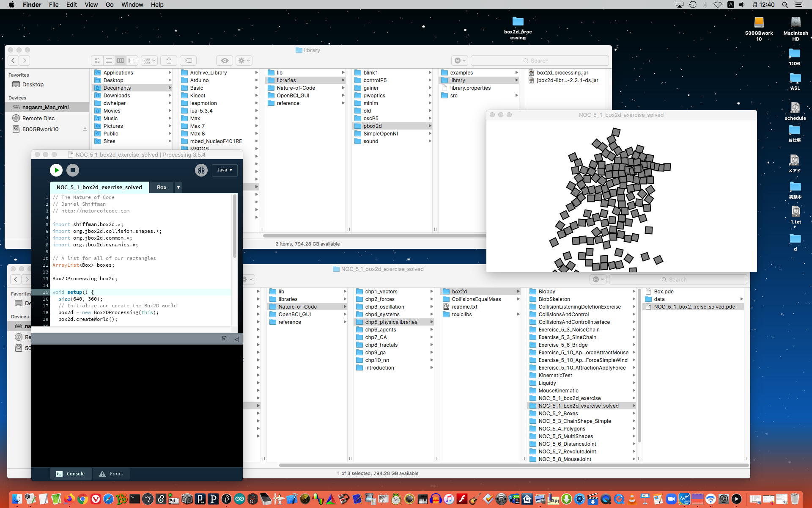Eject the 500GBwork10 drive
The height and width of the screenshot is (508, 812).
(x=85, y=129)
